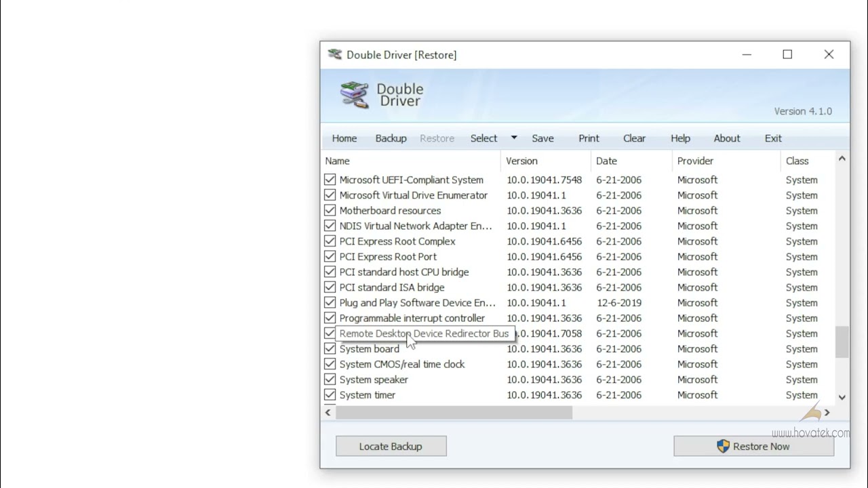
Task: Click the vertical scrollbar down arrow
Action: tap(842, 398)
